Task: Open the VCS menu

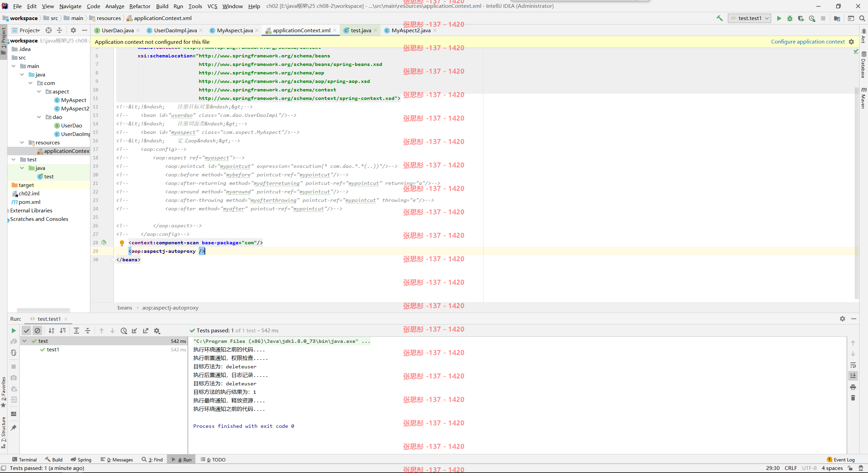Action: pyautogui.click(x=212, y=6)
